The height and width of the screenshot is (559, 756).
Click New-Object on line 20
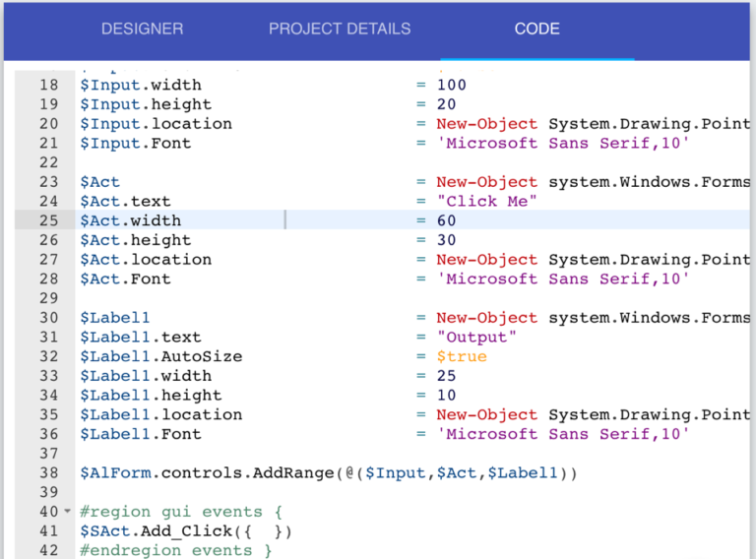coord(486,124)
